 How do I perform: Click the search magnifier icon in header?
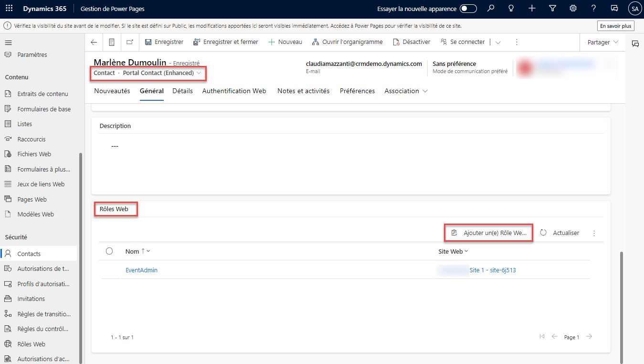pos(491,9)
